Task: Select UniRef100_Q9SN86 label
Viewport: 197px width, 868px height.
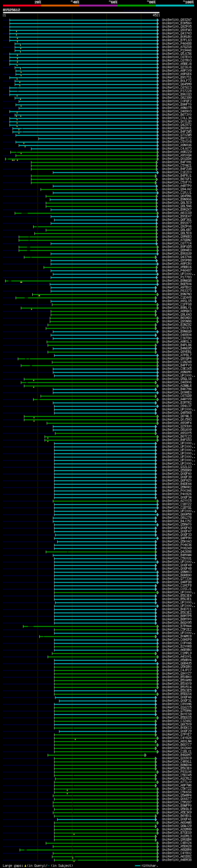Action: (x=177, y=321)
